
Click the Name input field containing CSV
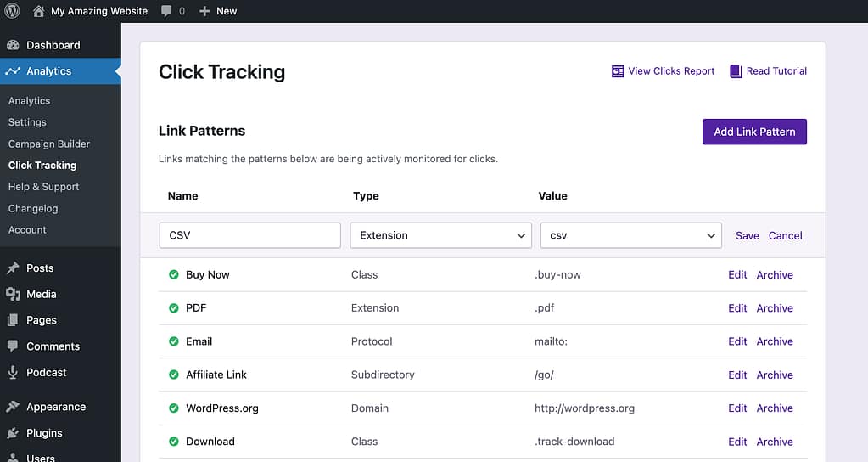click(x=249, y=235)
